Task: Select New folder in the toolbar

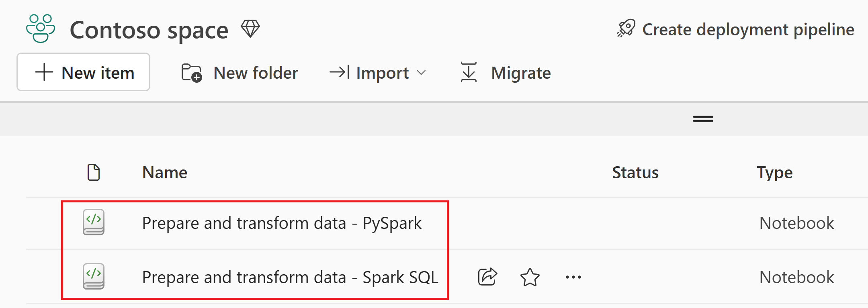Action: pos(240,73)
